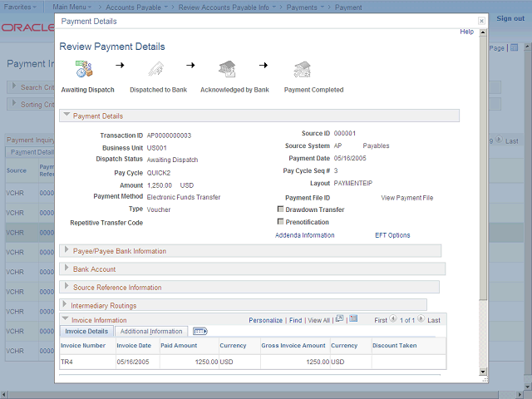Image resolution: width=532 pixels, height=399 pixels.
Task: Open grid in new window icon
Action: click(339, 319)
